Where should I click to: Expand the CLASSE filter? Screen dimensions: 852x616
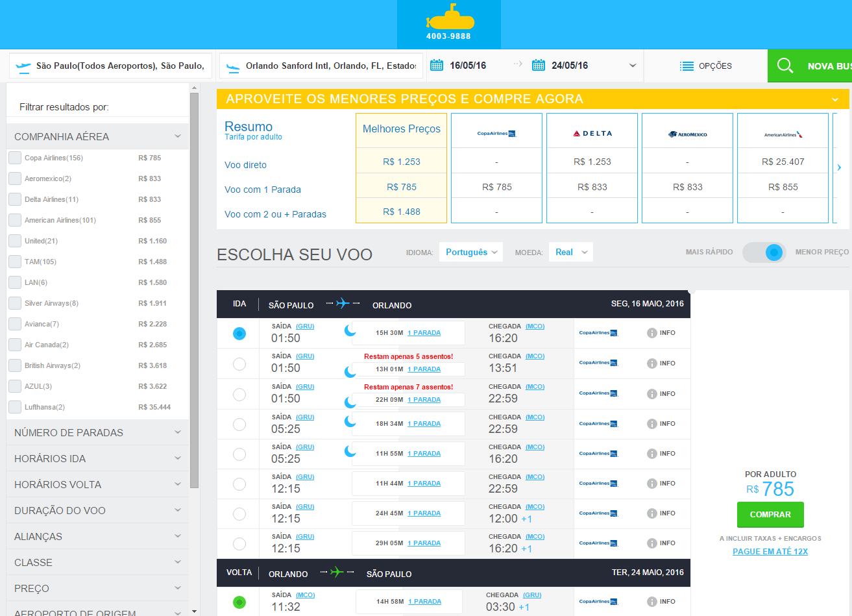click(97, 562)
